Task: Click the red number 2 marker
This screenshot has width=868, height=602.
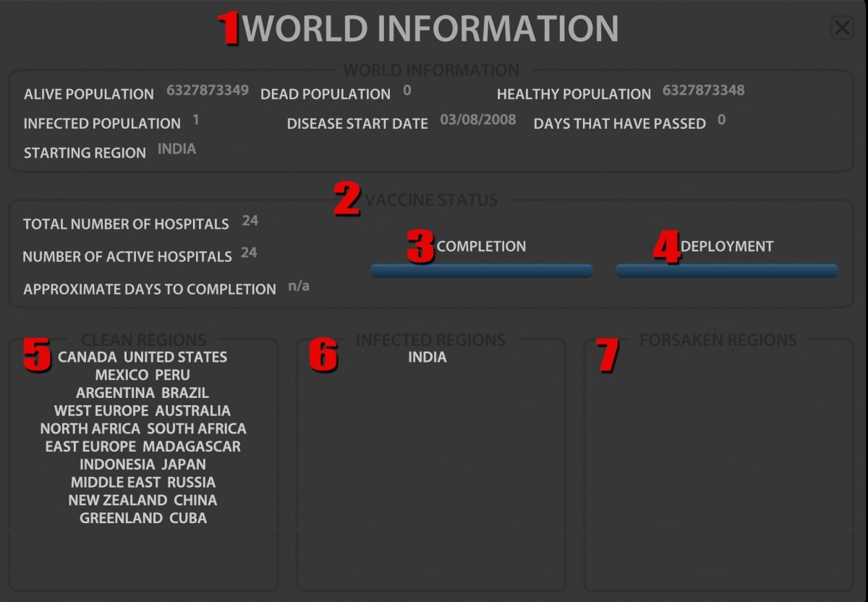Action: coord(347,200)
